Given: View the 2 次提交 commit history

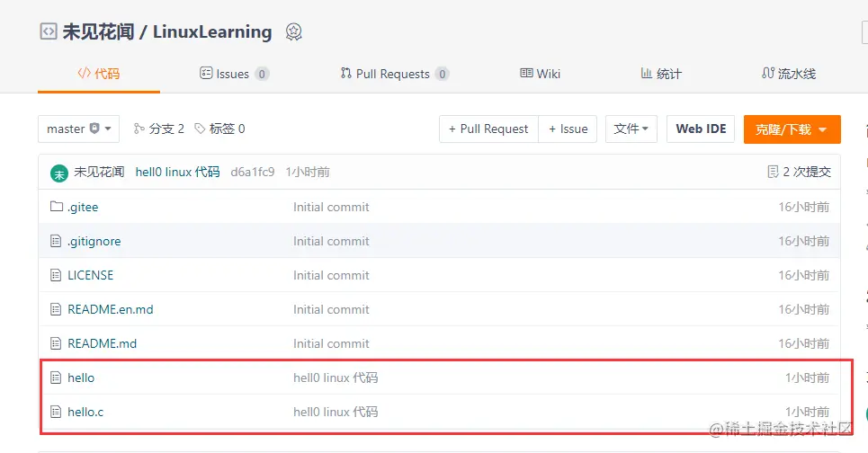Looking at the screenshot, I should (x=800, y=172).
